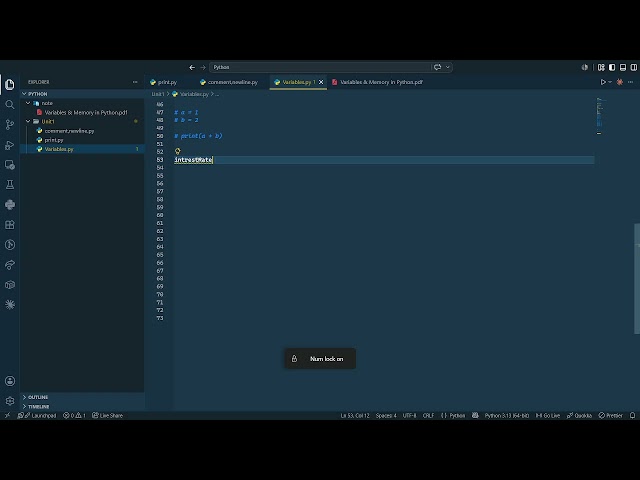Click Go Live in the status bar
This screenshot has width=640, height=480.
[x=548, y=416]
